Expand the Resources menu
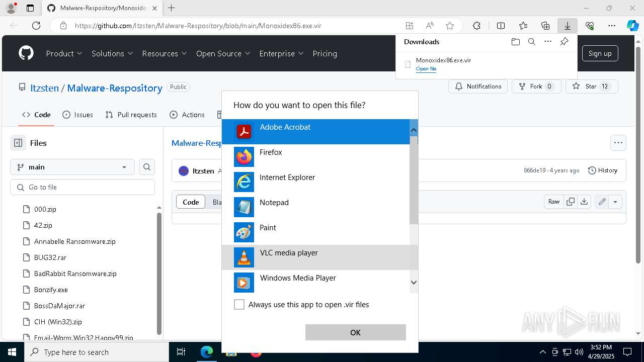Screen dimensions: 644x362 click(164, 53)
